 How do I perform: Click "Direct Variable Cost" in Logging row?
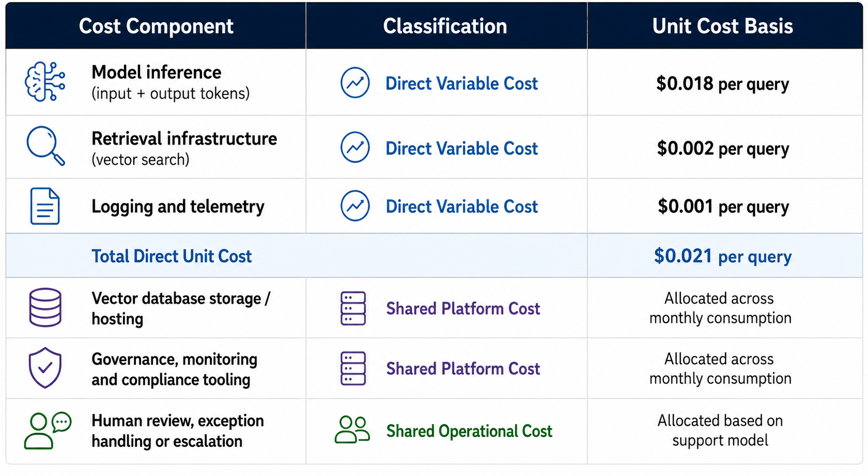click(461, 206)
